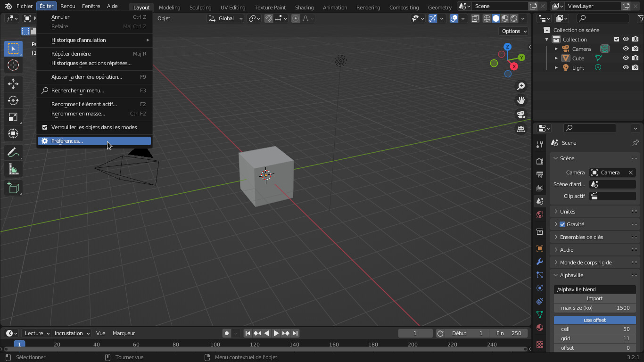Expand the Unités panel
Image resolution: width=644 pixels, height=362 pixels.
(x=568, y=212)
